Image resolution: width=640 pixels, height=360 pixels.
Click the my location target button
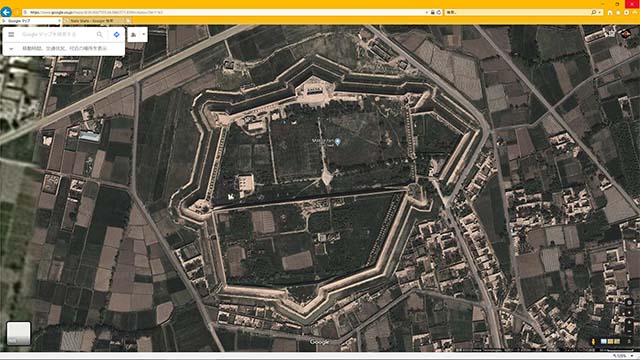[x=629, y=303]
